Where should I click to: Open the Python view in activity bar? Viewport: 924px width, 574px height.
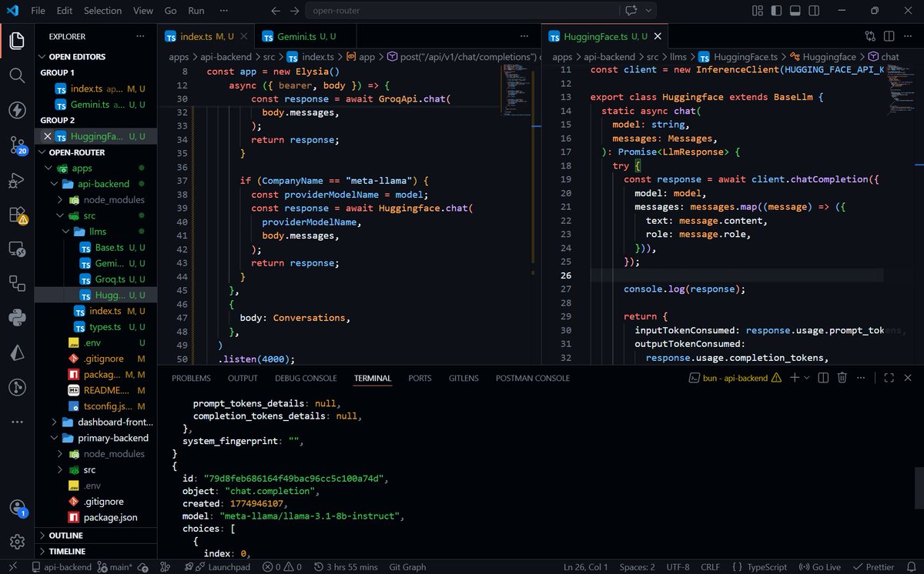pyautogui.click(x=17, y=317)
